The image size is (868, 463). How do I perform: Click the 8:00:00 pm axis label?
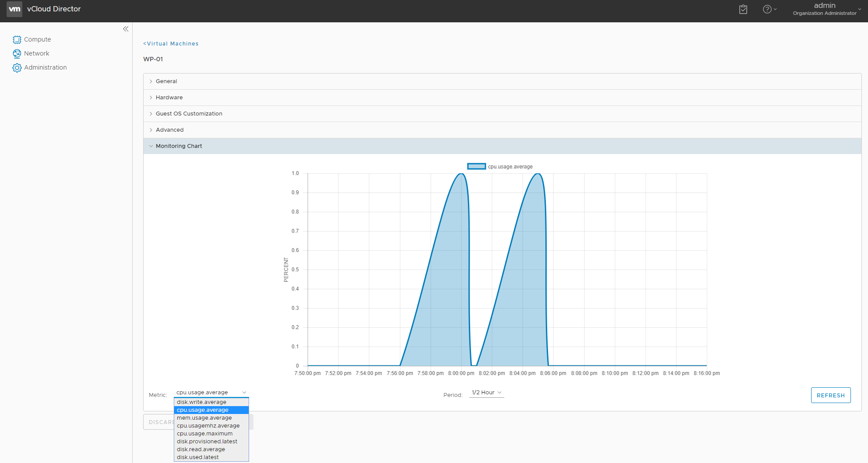point(461,373)
